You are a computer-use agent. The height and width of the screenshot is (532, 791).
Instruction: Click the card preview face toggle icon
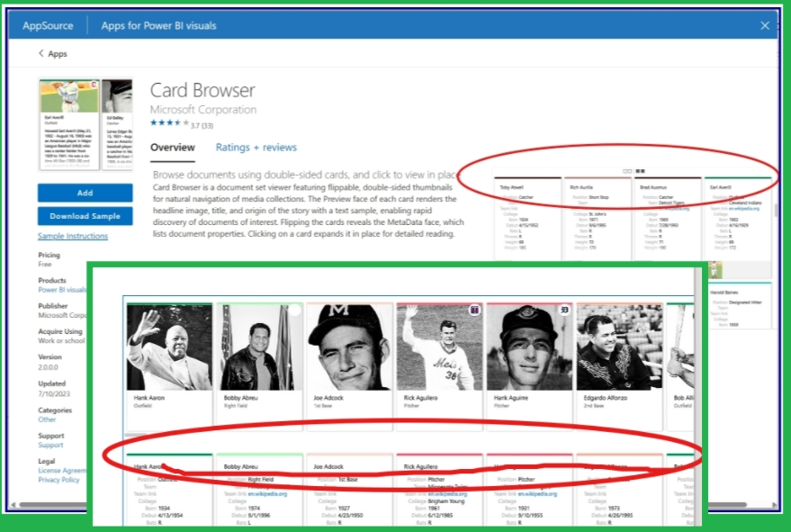pos(628,170)
